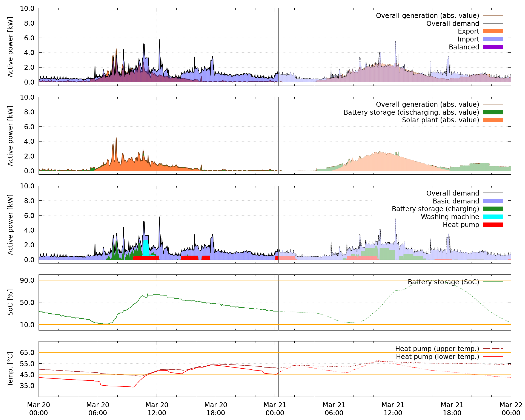
Task: Click the 'Mar 21 12:00' time axis label
Action: point(393,409)
